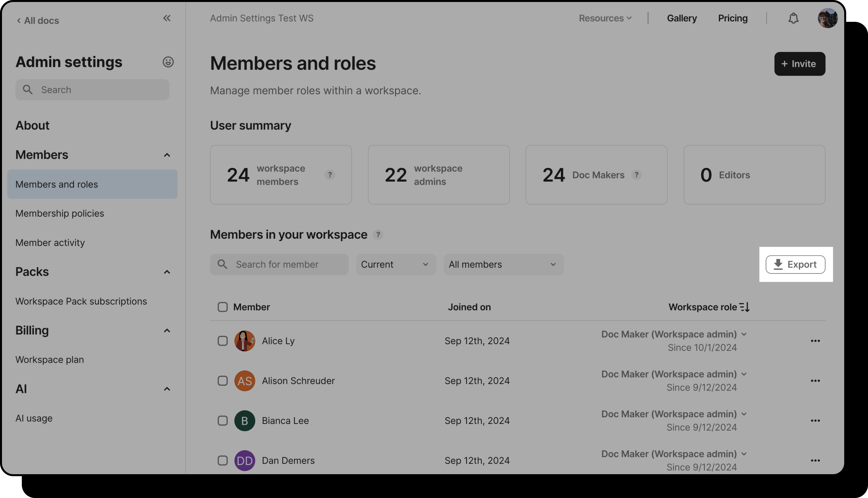Click help icon beside Doc Makers
The width and height of the screenshot is (868, 498).
click(x=636, y=175)
